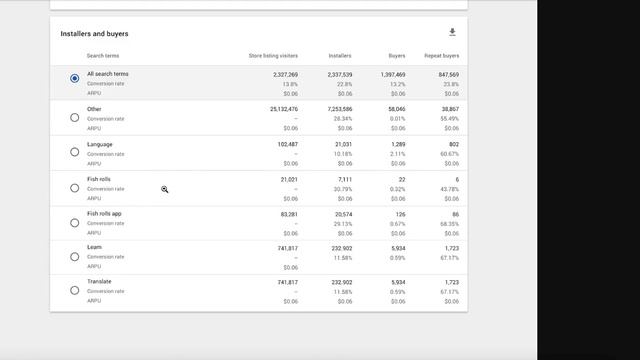Image resolution: width=640 pixels, height=360 pixels.
Task: Click the 83,281 visitors value for Fish rolls app
Action: coord(289,214)
